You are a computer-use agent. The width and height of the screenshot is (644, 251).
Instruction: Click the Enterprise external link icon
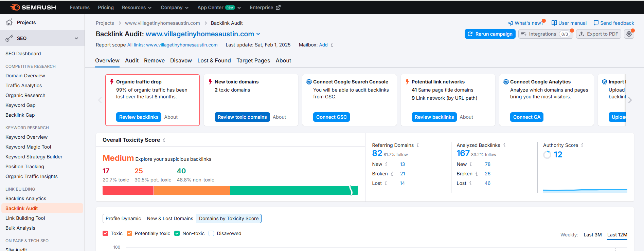point(278,7)
